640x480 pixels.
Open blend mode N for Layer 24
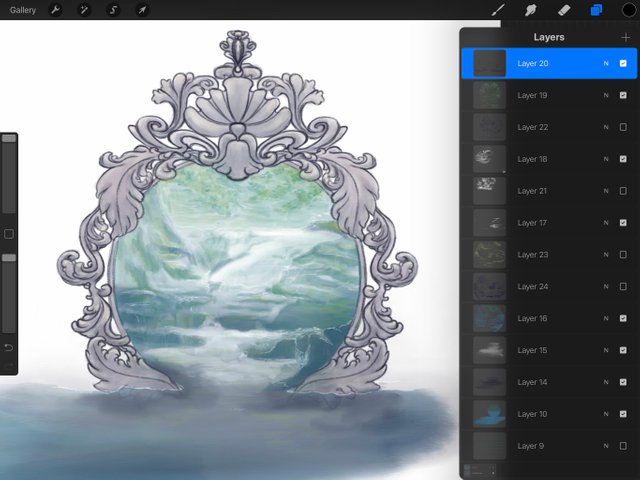tap(606, 286)
